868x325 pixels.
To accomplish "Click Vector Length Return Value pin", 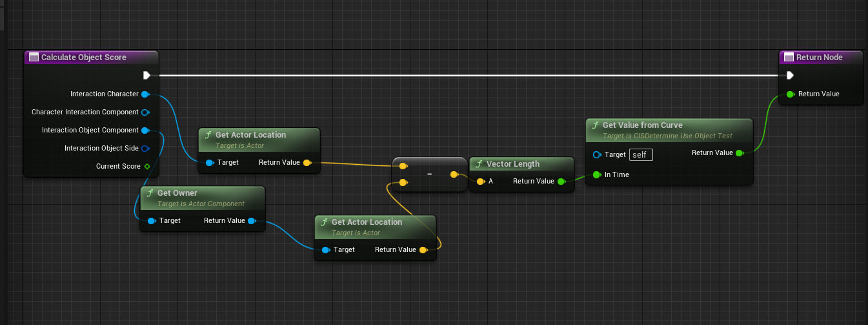I will click(561, 182).
